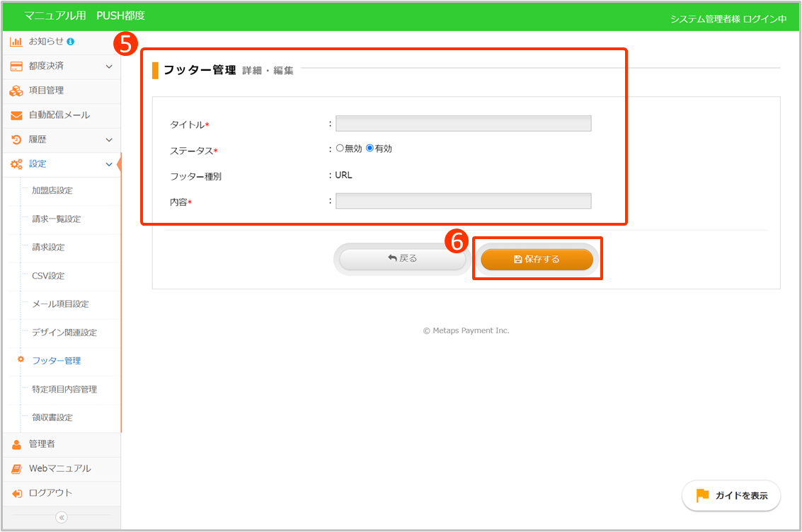Collapse the 設定 menu chevron

(109, 164)
